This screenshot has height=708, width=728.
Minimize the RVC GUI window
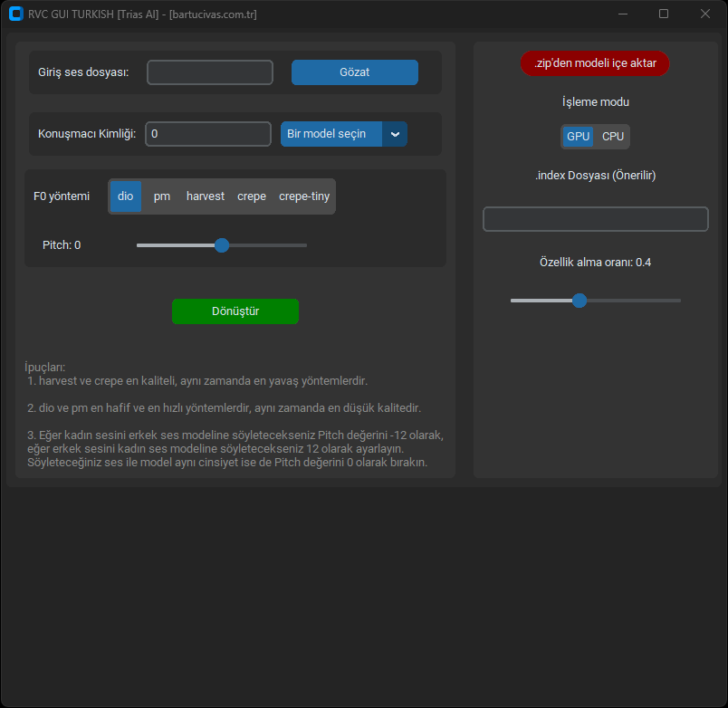pyautogui.click(x=623, y=14)
